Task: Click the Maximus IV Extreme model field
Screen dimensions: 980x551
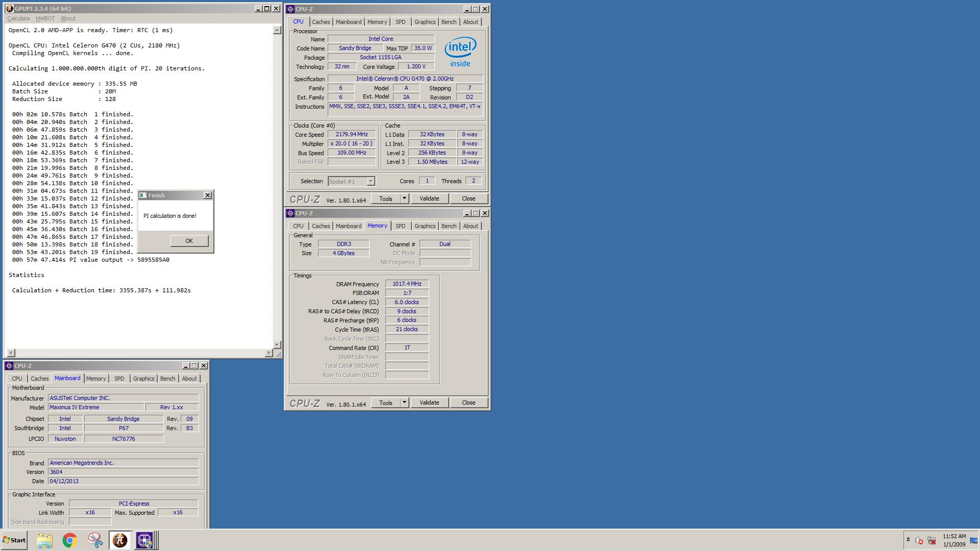Action: pyautogui.click(x=96, y=407)
